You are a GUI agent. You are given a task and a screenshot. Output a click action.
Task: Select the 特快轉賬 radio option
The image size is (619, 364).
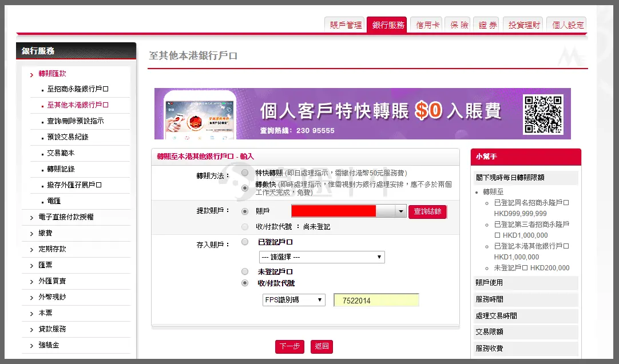point(245,173)
